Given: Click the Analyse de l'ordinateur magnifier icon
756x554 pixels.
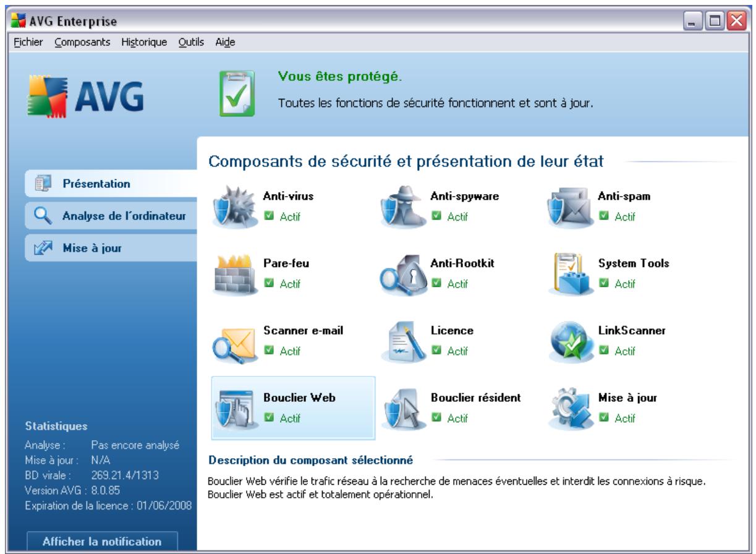Looking at the screenshot, I should [x=41, y=216].
